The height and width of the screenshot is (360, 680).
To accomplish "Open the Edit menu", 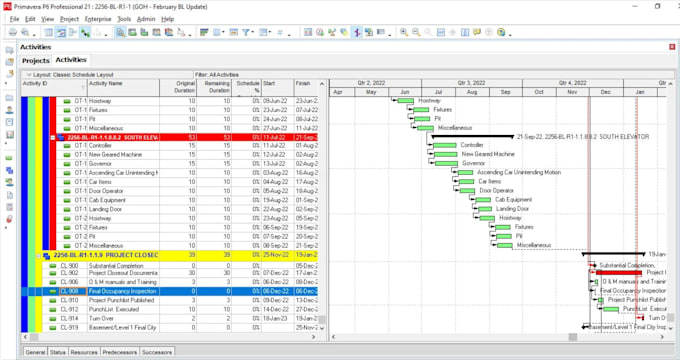I will click(x=30, y=19).
